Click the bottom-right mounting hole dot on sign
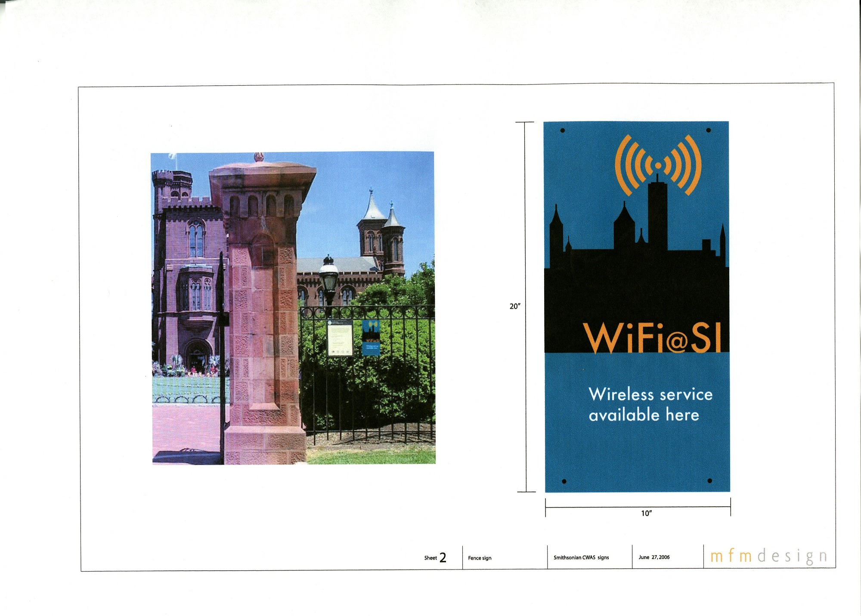 pyautogui.click(x=710, y=481)
